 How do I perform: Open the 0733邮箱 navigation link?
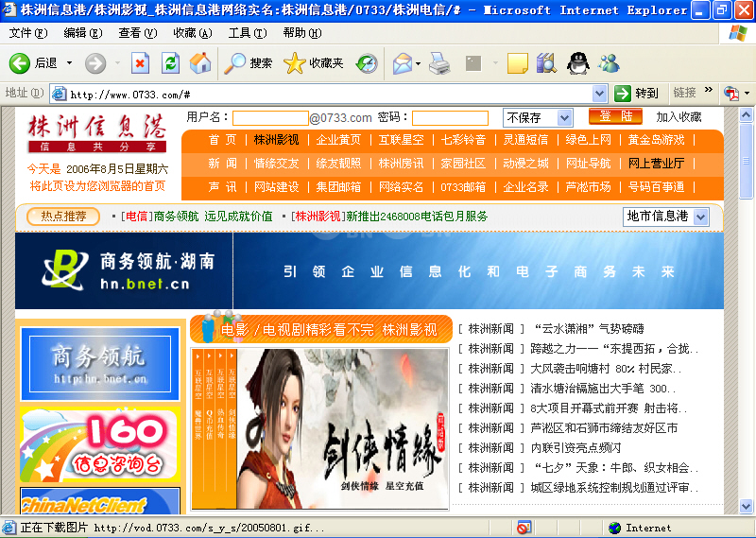(x=463, y=186)
